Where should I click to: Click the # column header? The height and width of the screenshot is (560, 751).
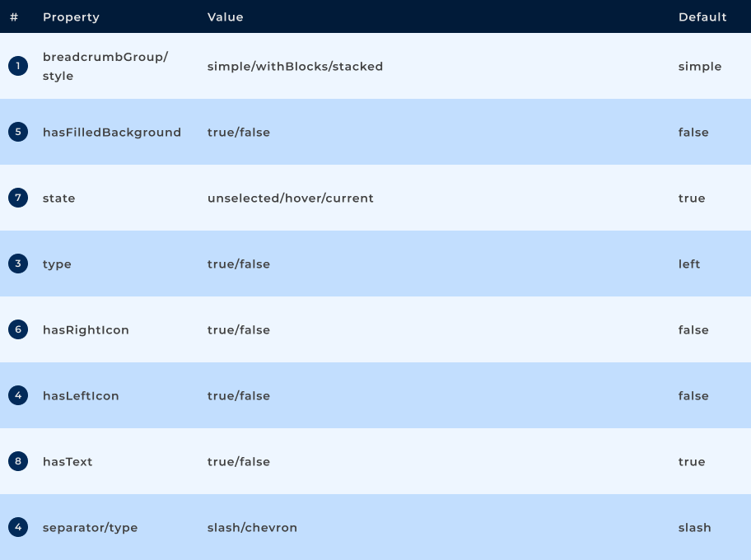[14, 17]
